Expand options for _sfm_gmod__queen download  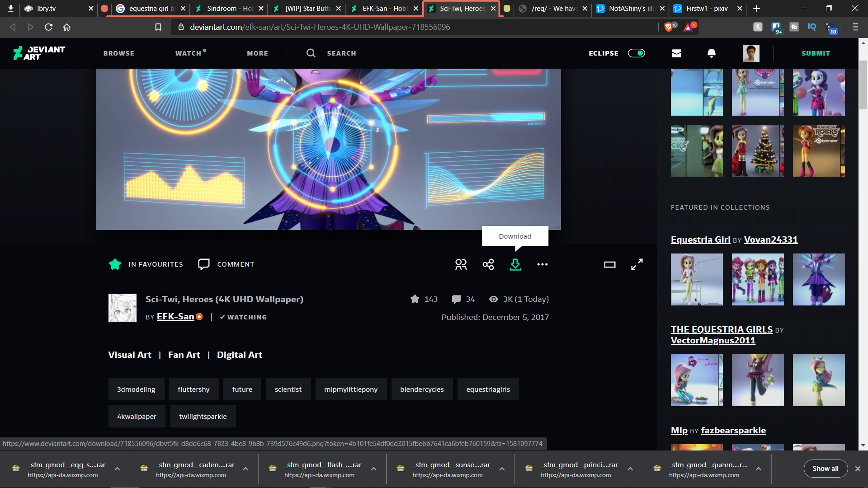coord(759,469)
